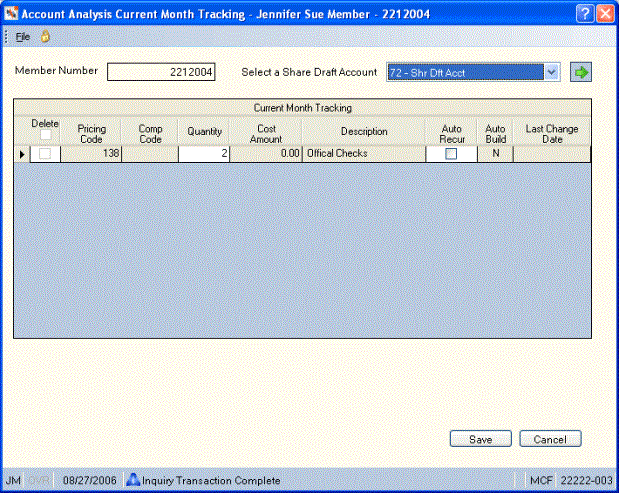619x493 pixels.
Task: Click the Quantity cell showing 2
Action: pos(204,154)
